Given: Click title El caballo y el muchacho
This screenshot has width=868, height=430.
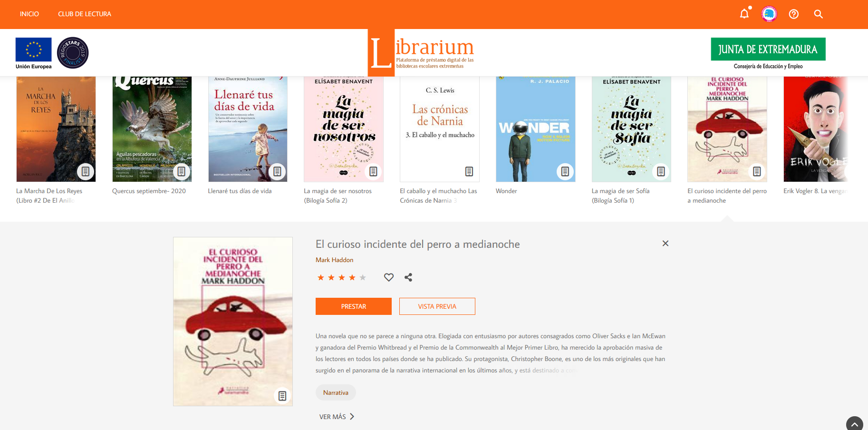Looking at the screenshot, I should 438,195.
